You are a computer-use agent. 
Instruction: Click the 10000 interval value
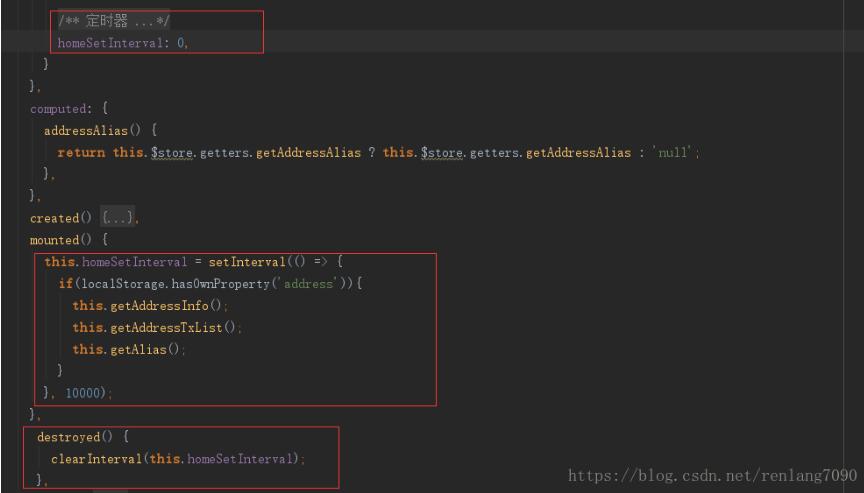click(85, 393)
